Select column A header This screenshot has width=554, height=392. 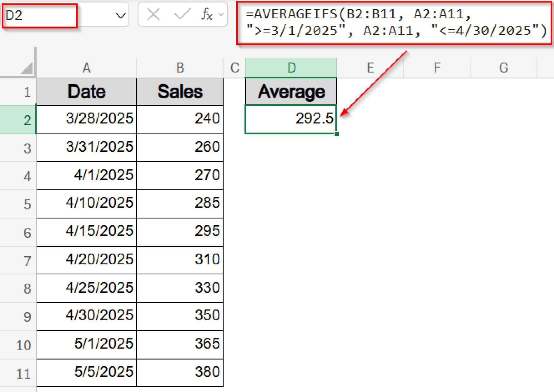coord(86,68)
